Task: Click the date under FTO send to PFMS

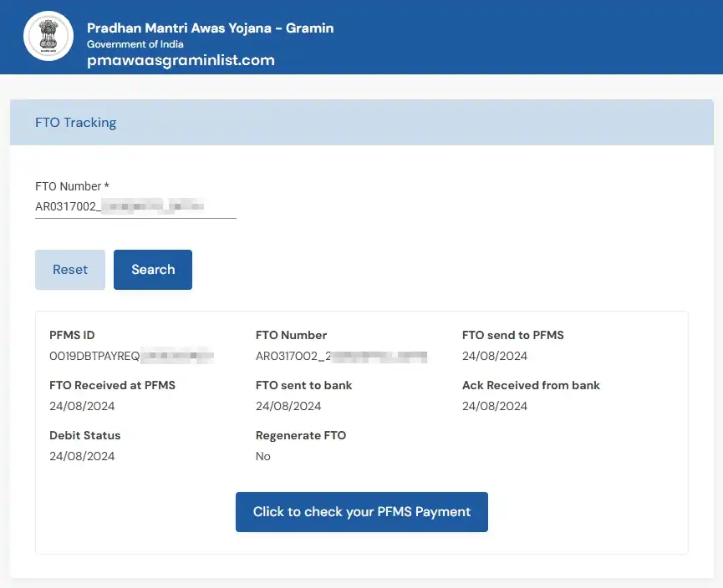Action: [x=495, y=356]
